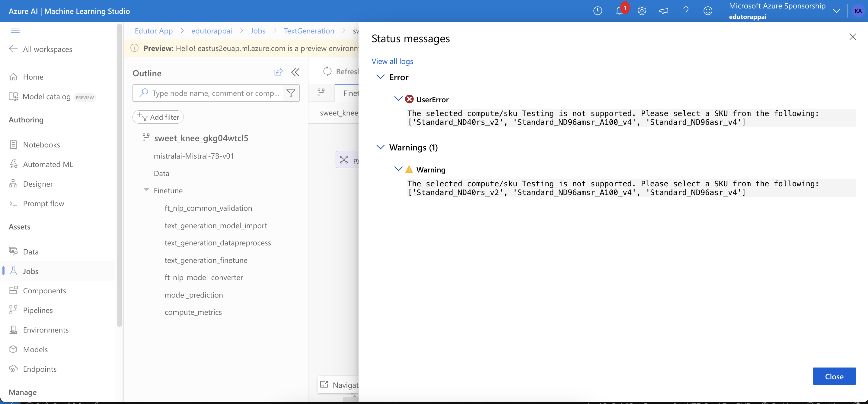Open the notifications bell
Image resolution: width=868 pixels, height=404 pixels.
pos(619,11)
